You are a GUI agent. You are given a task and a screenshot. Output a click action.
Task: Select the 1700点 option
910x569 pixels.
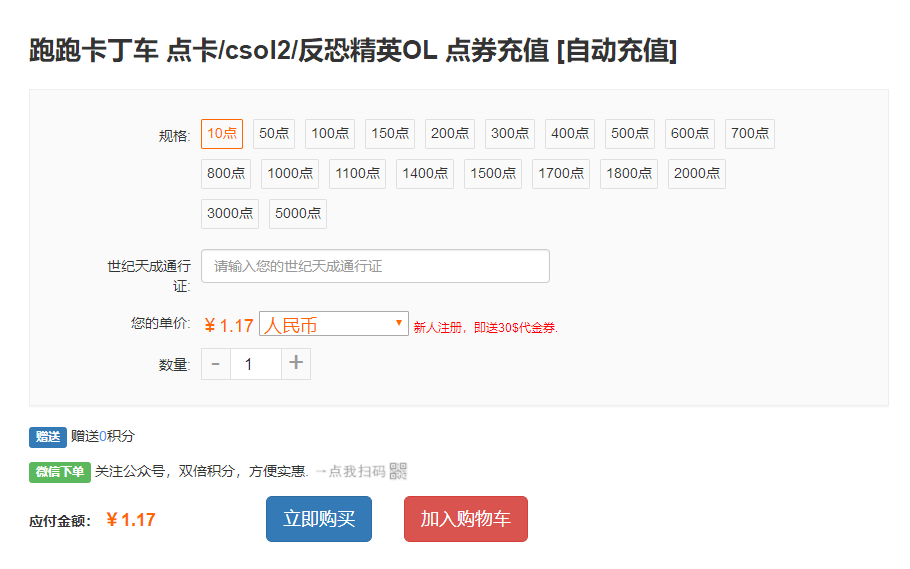pyautogui.click(x=561, y=174)
